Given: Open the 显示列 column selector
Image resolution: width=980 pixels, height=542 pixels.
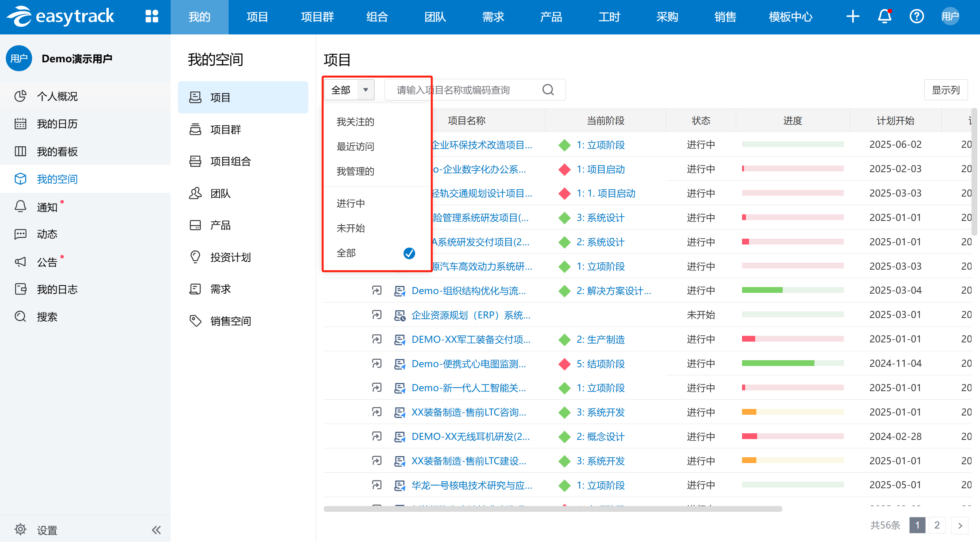Looking at the screenshot, I should click(945, 90).
